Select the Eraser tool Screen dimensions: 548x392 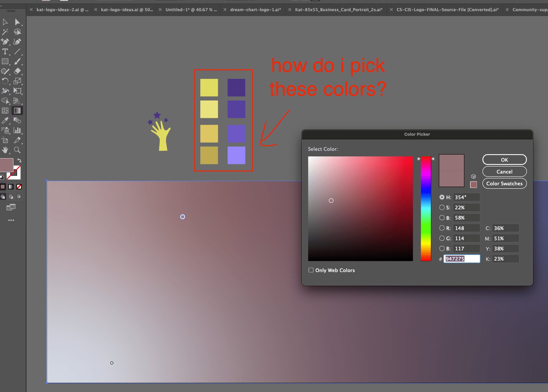[18, 71]
